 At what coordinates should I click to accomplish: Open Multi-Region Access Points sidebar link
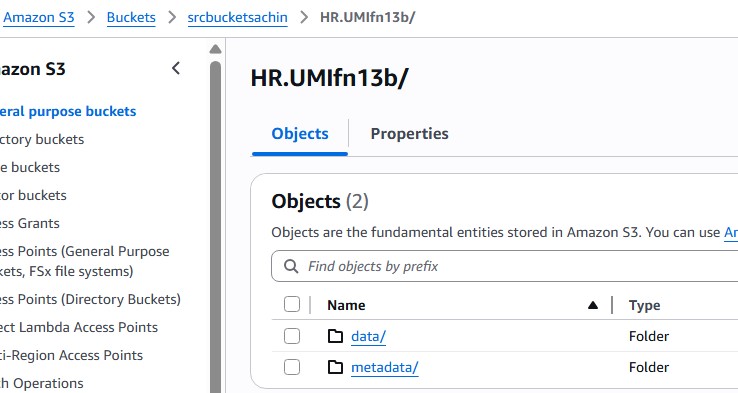click(71, 355)
